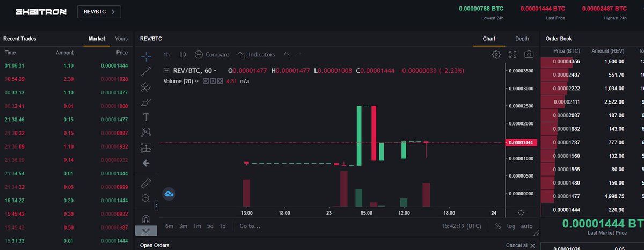Image resolution: width=644 pixels, height=250 pixels.
Task: Toggle log scale mode
Action: tap(511, 226)
